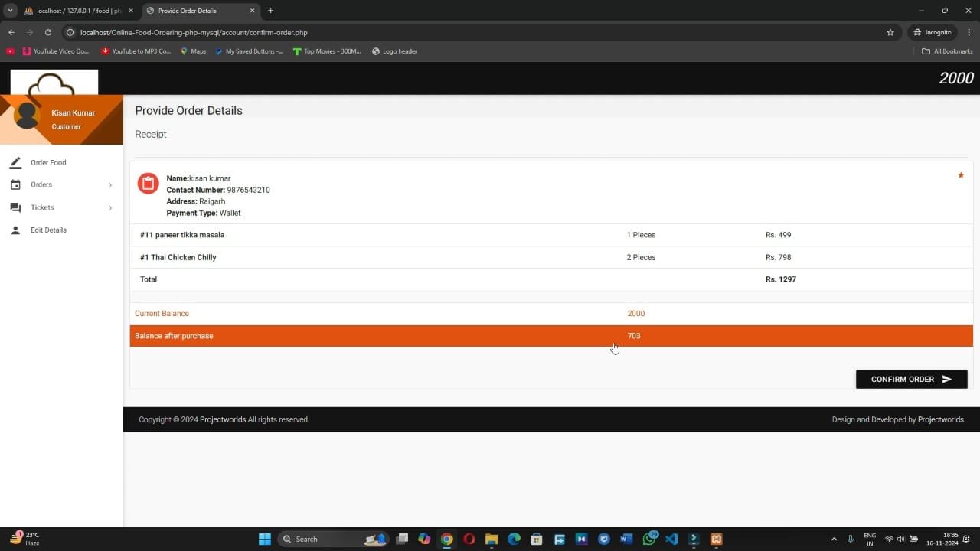
Task: Bookmark this page with the star icon
Action: 890,33
